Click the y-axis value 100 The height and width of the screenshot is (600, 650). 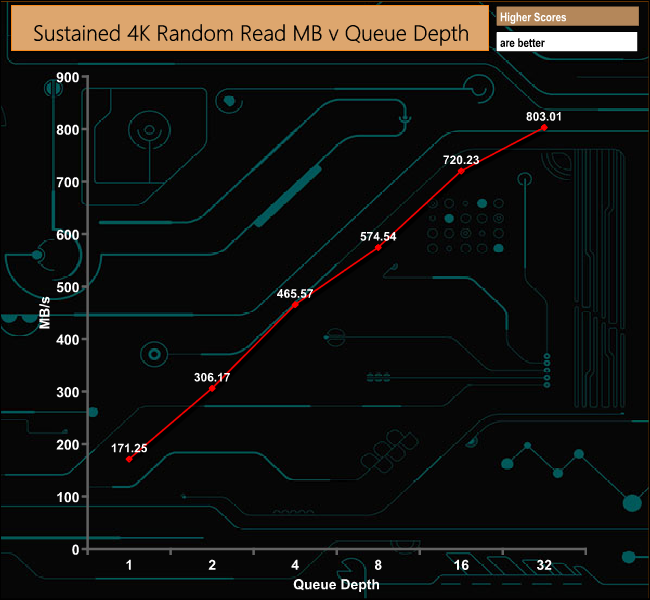(68, 497)
